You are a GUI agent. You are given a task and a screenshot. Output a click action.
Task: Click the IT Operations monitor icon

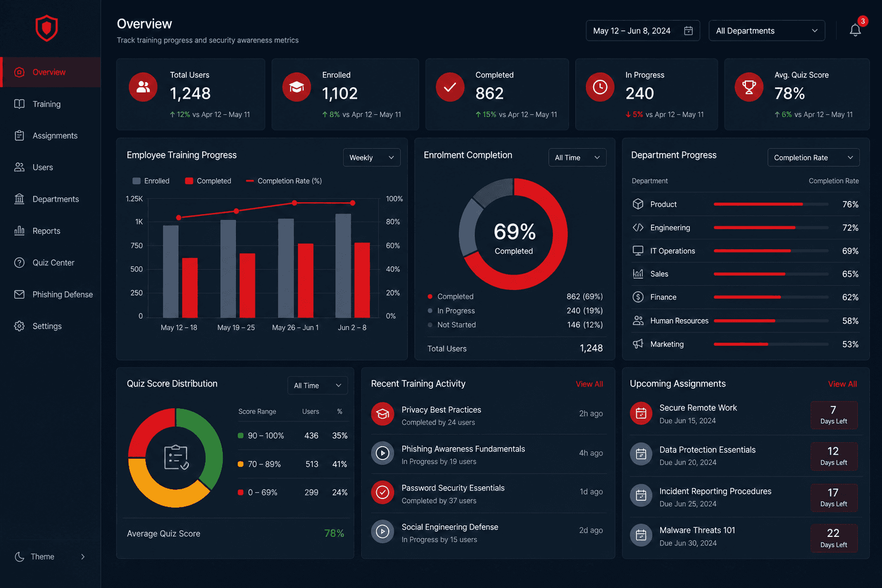pos(638,250)
